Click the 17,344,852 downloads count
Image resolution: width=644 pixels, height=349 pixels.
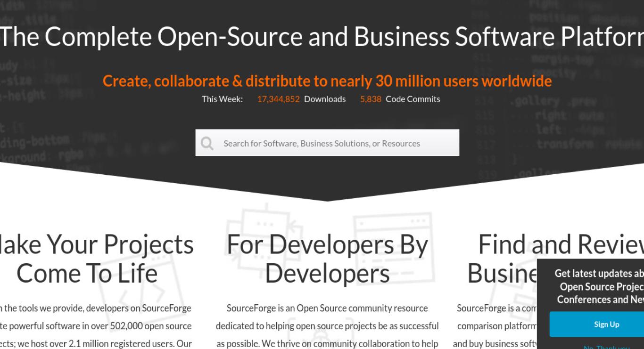278,99
